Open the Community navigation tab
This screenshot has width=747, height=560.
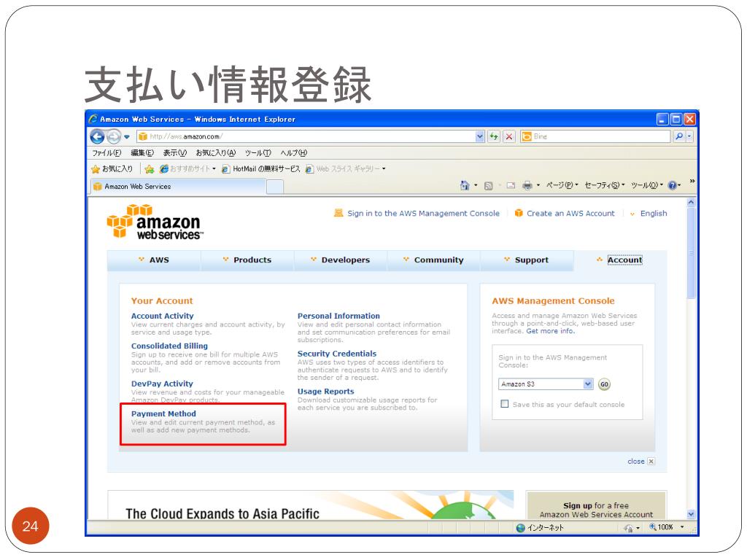(433, 260)
